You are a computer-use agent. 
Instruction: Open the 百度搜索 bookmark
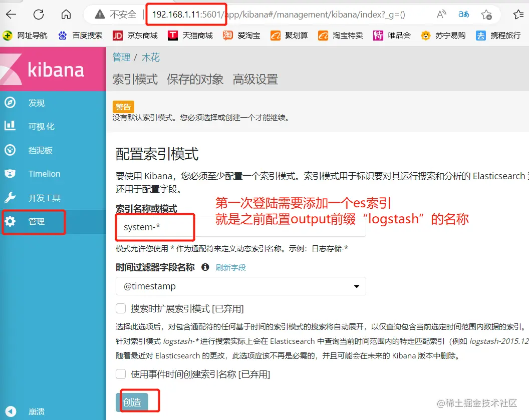(x=80, y=36)
